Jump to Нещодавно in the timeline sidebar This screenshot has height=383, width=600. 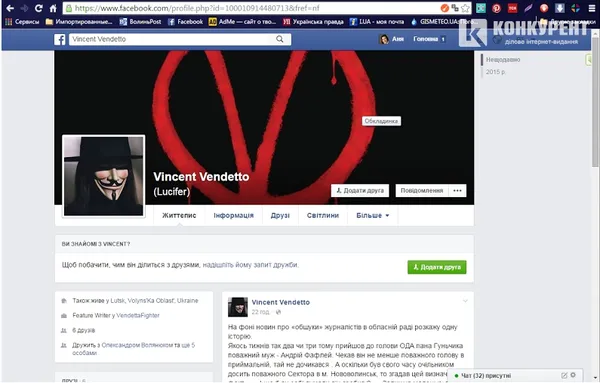pyautogui.click(x=503, y=60)
